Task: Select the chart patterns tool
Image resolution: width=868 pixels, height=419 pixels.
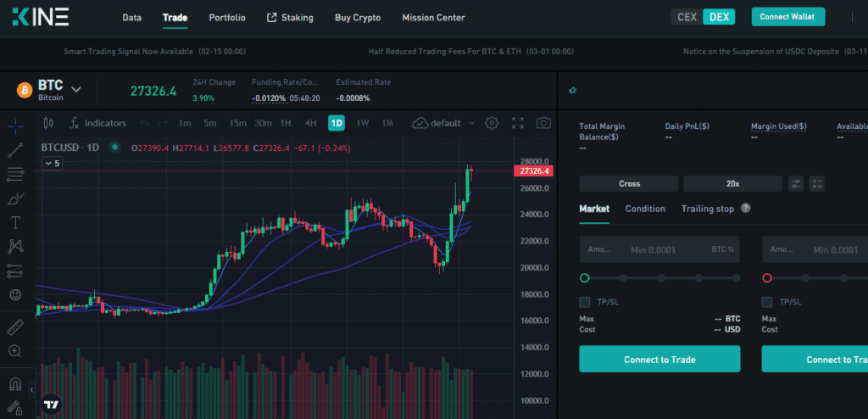Action: pos(15,247)
